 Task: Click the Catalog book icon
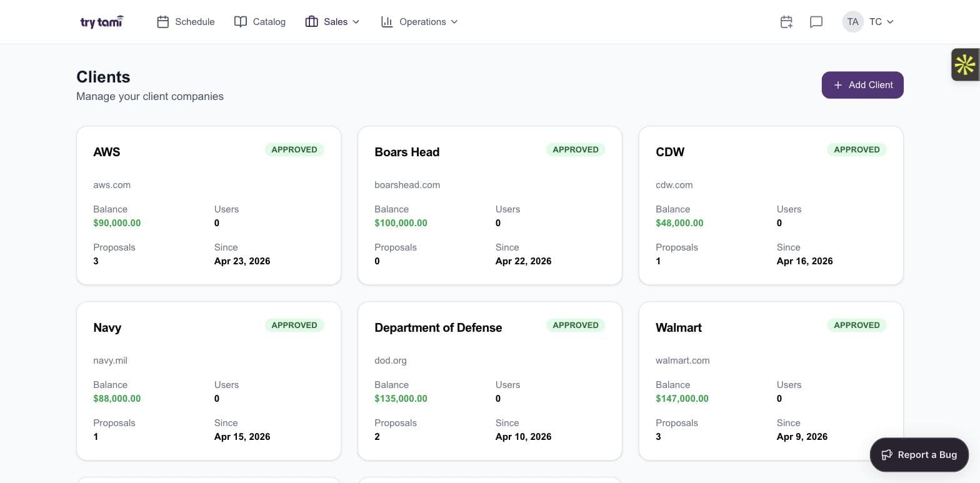(241, 22)
